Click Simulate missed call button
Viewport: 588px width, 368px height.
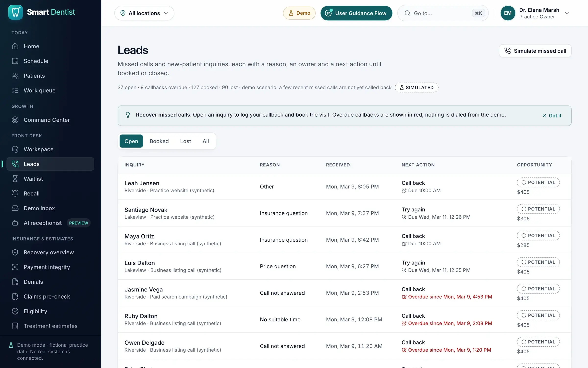535,51
